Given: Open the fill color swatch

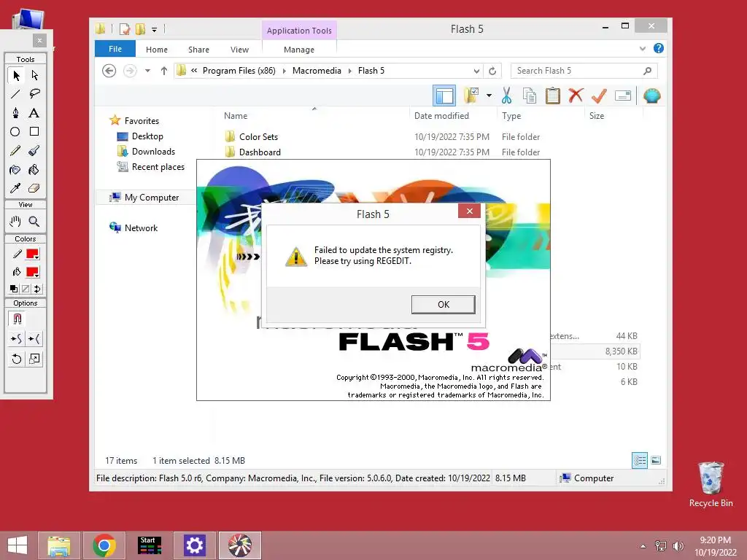Looking at the screenshot, I should point(32,273).
